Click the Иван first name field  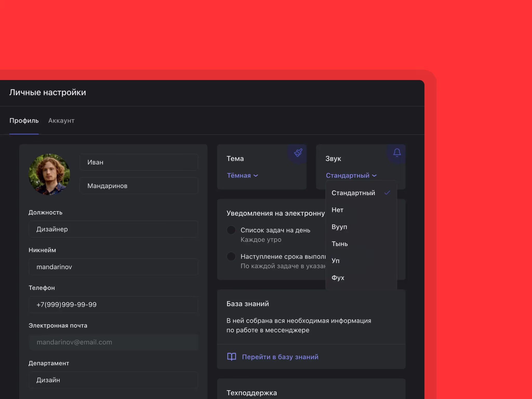point(139,162)
